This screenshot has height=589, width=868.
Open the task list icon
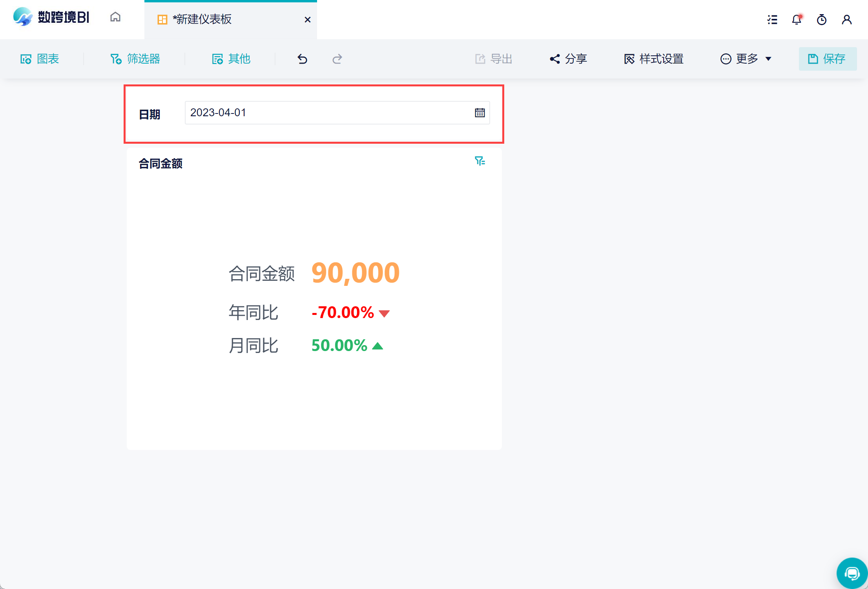point(772,19)
